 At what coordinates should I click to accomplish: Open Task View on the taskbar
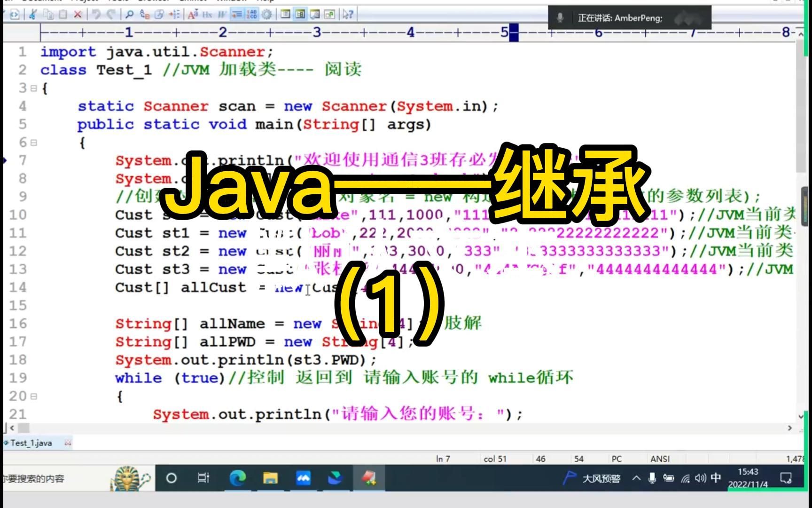[203, 478]
